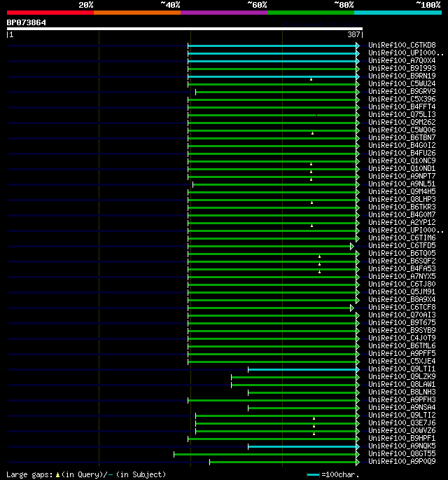The width and height of the screenshot is (448, 480).
Task: Select the UniRef100_A7NYX5 label
Action: tap(402, 276)
